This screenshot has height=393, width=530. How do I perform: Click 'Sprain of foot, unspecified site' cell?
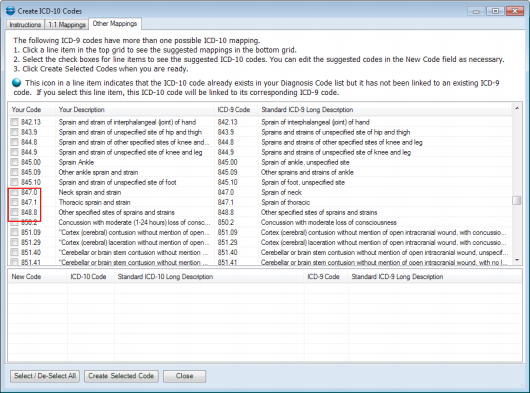tap(303, 182)
